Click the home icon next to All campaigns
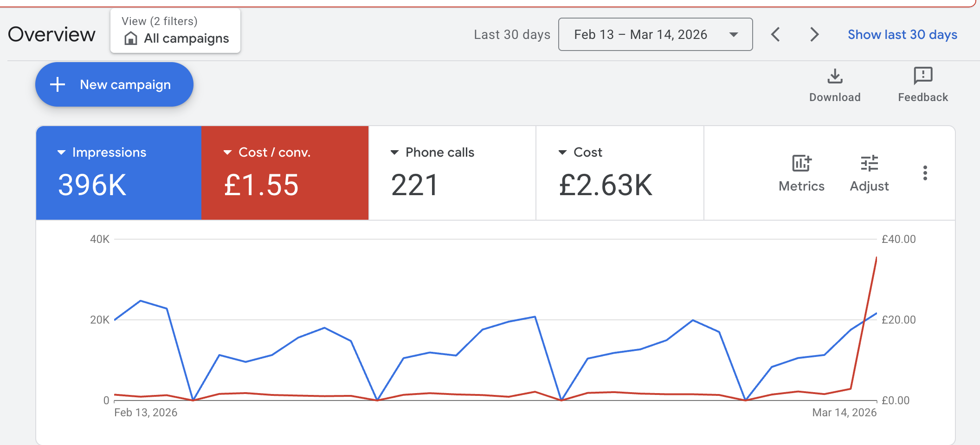 pyautogui.click(x=130, y=38)
